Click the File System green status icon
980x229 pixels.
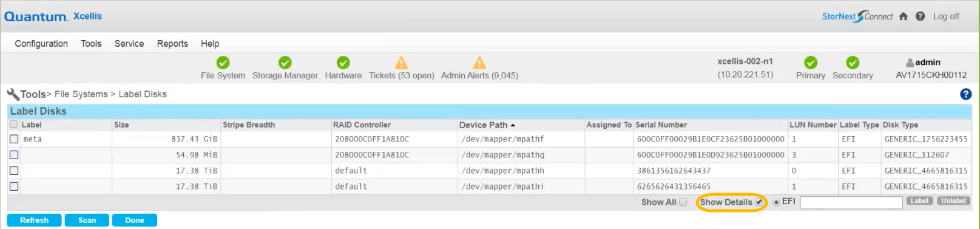pyautogui.click(x=223, y=63)
